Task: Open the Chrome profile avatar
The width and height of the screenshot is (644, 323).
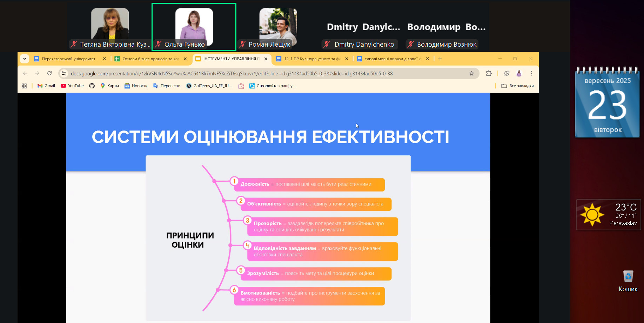Action: [x=519, y=73]
